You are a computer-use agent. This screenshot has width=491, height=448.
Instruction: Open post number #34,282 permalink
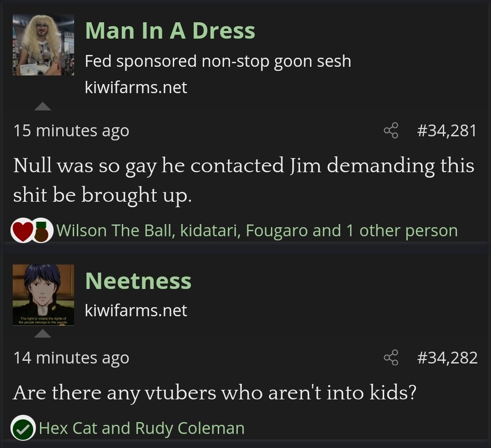pyautogui.click(x=447, y=358)
